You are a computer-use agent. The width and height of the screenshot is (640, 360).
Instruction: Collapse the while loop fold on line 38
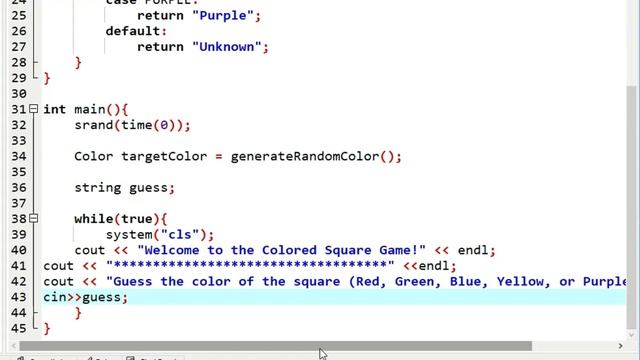pyautogui.click(x=33, y=218)
